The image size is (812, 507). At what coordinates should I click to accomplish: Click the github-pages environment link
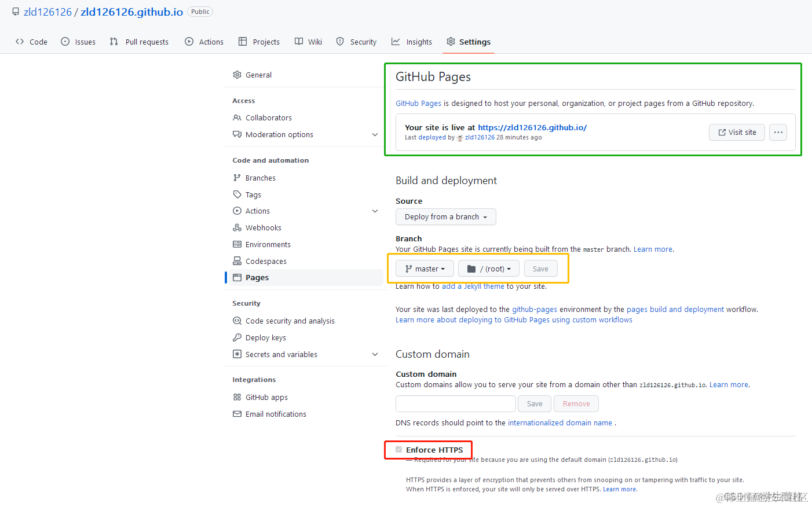click(x=535, y=309)
